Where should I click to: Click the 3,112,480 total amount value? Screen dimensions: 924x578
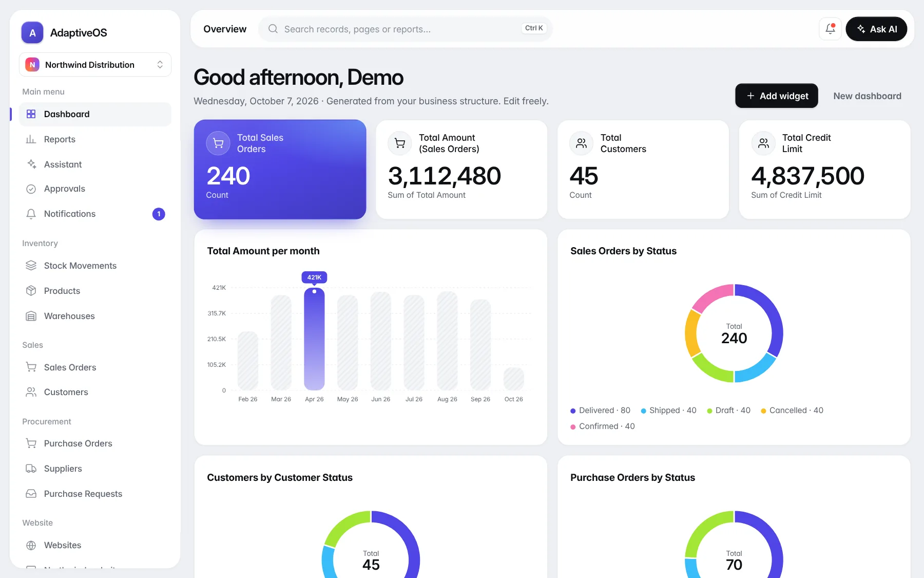pyautogui.click(x=444, y=176)
